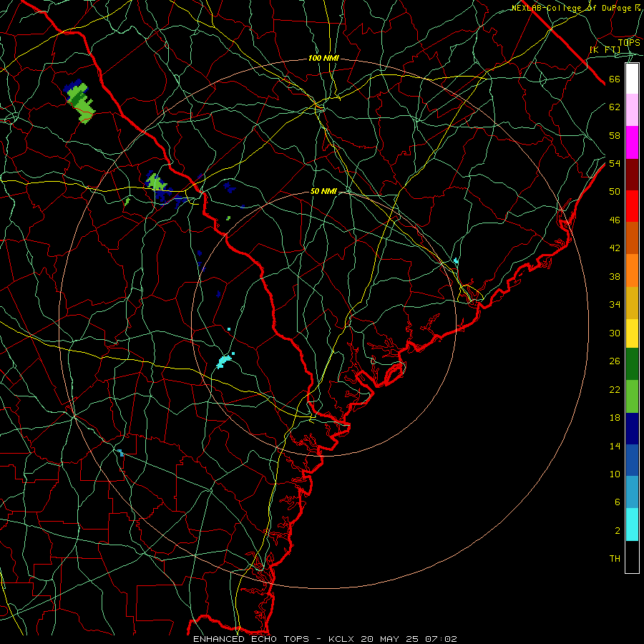The image size is (644, 644).
Task: Select the magenta legend swatch
Action: click(632, 142)
